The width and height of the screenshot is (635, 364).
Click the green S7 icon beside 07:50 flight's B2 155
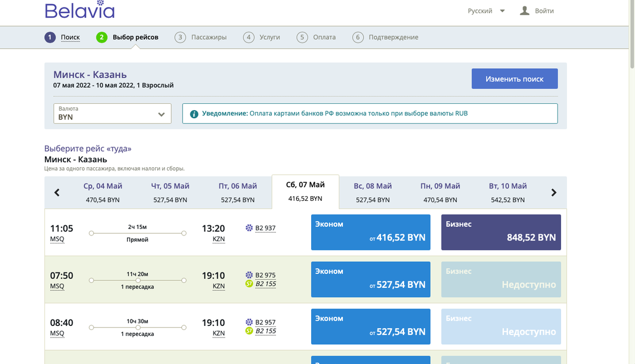249,283
